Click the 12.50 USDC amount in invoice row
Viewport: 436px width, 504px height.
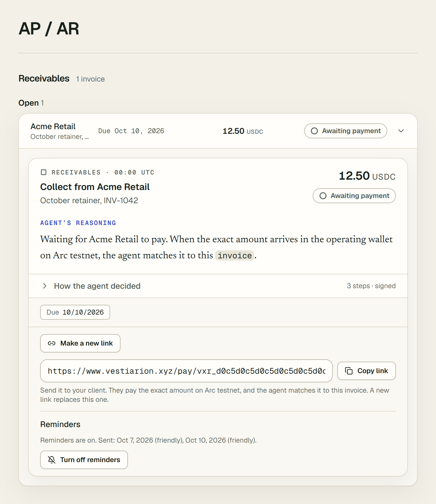coord(243,131)
